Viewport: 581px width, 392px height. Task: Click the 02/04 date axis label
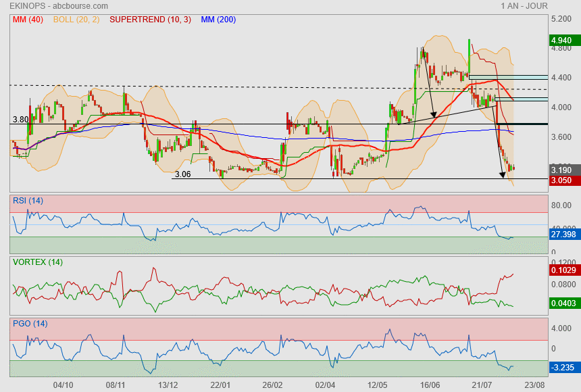(x=325, y=385)
